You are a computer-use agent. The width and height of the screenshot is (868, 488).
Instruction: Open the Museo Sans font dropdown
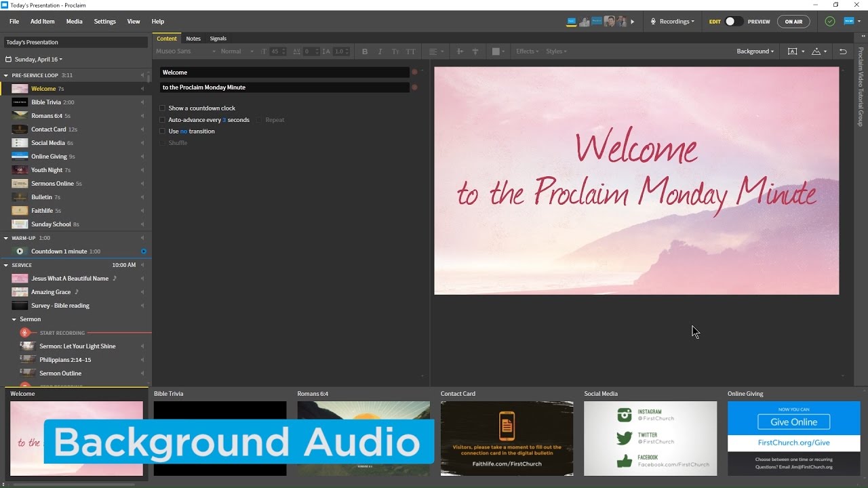click(186, 52)
